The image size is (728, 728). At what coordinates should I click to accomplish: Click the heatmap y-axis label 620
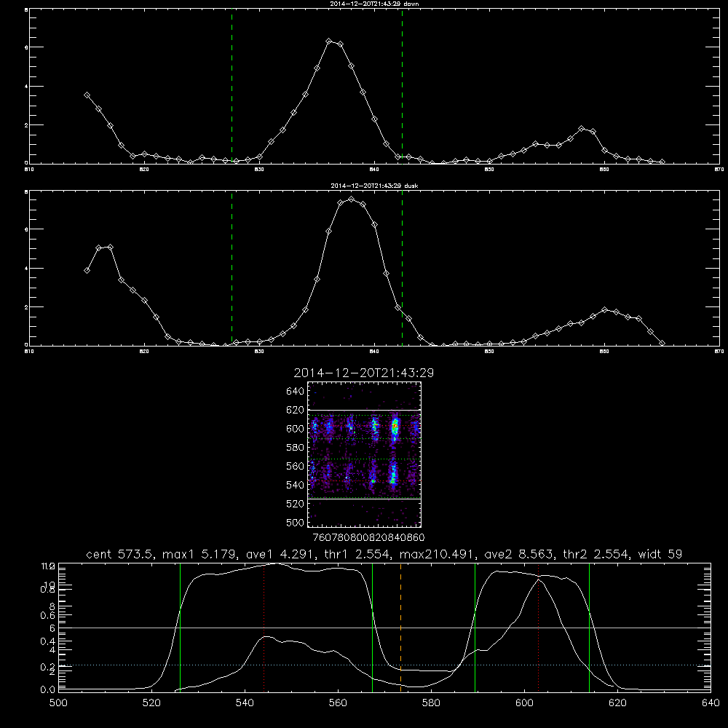295,410
